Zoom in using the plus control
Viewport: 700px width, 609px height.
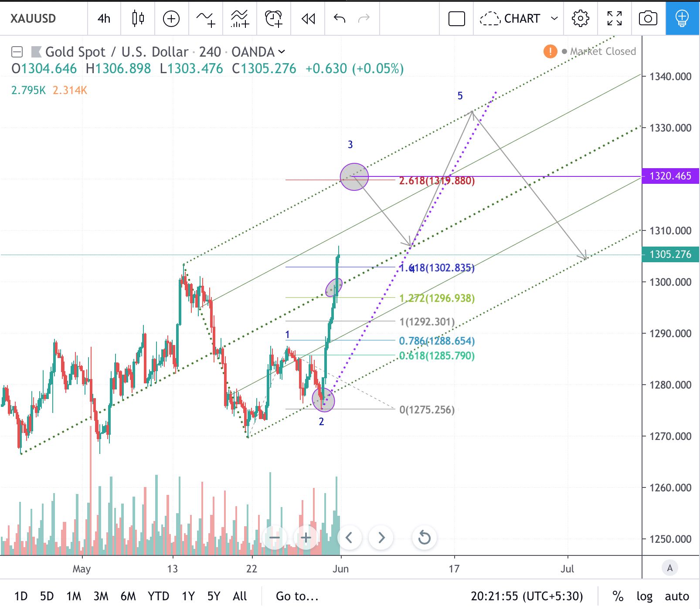pyautogui.click(x=306, y=538)
